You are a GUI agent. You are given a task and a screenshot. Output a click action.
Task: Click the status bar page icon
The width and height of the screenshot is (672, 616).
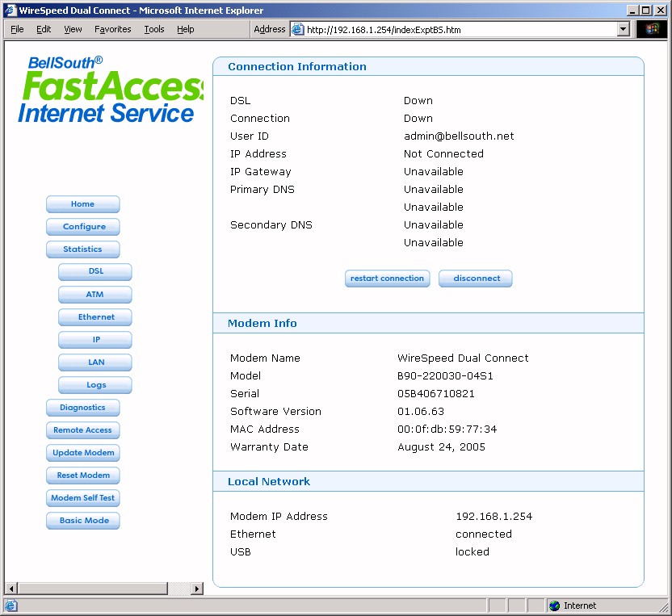point(10,606)
